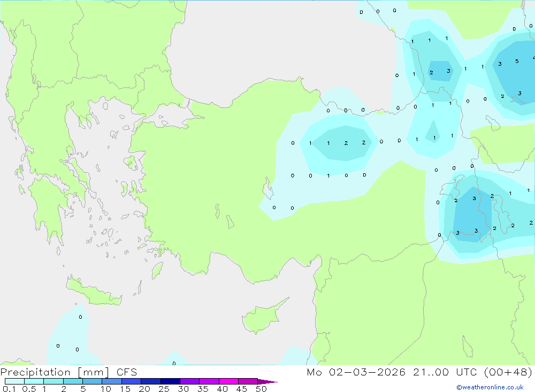Image resolution: width=535 pixels, height=392 pixels.
Task: Open the weatheronline.co.uk link
Action: click(x=490, y=387)
